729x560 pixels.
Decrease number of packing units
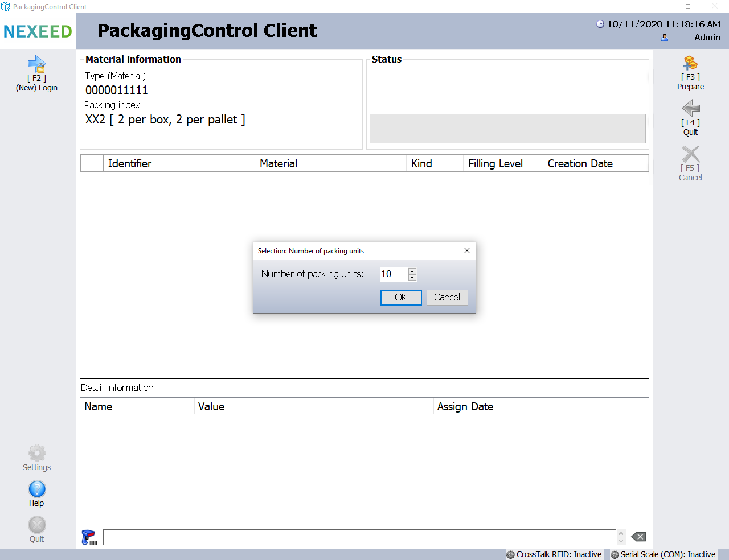coord(412,278)
